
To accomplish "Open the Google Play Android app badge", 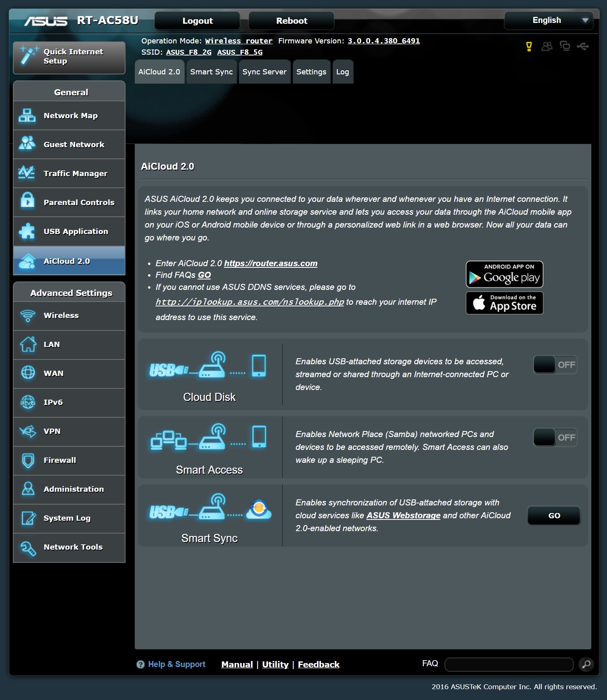I will pos(504,274).
